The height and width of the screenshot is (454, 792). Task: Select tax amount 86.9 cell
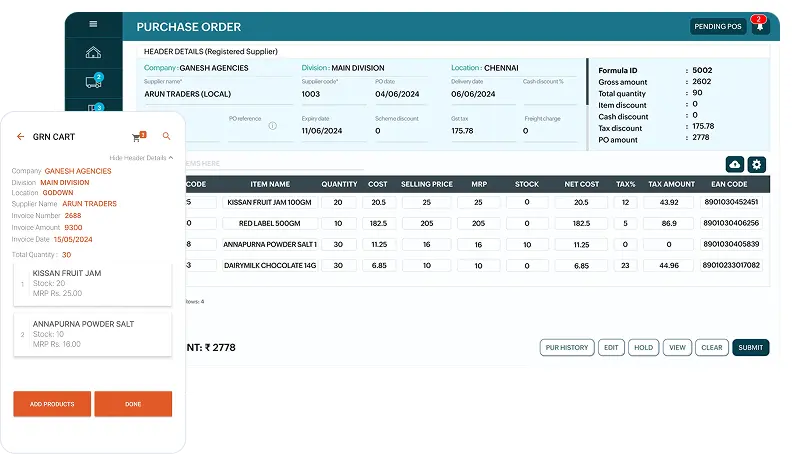tap(669, 223)
